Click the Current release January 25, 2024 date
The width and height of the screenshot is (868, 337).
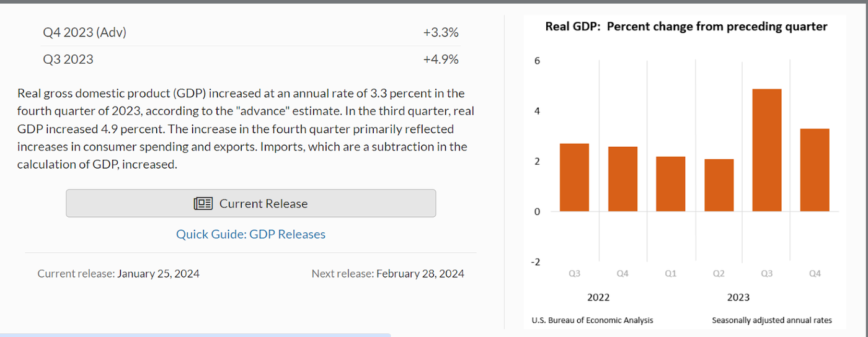tap(158, 273)
